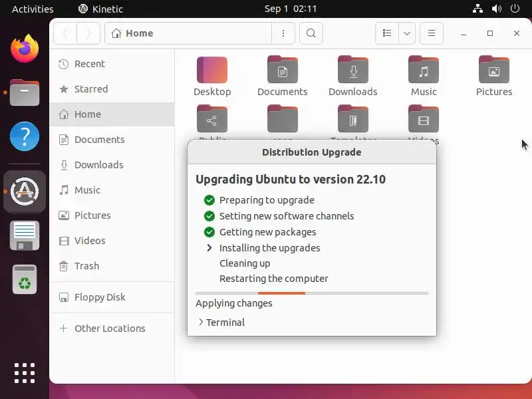Select Music in the sidebar

pos(112,190)
